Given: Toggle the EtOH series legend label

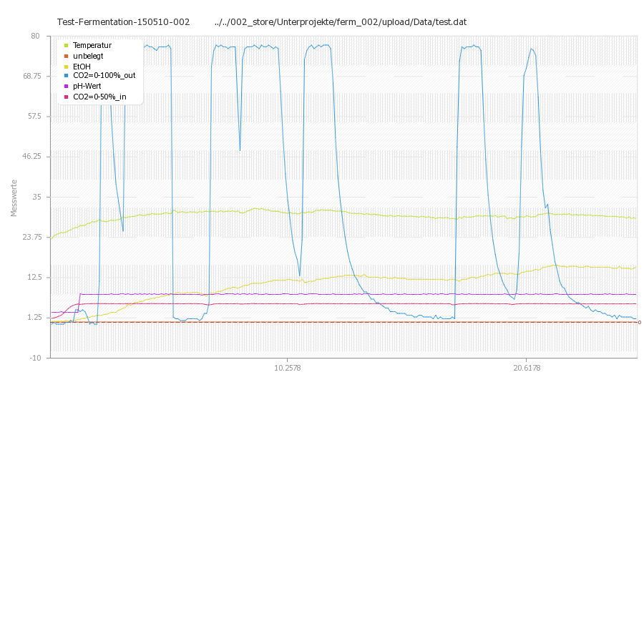Looking at the screenshot, I should tap(82, 66).
